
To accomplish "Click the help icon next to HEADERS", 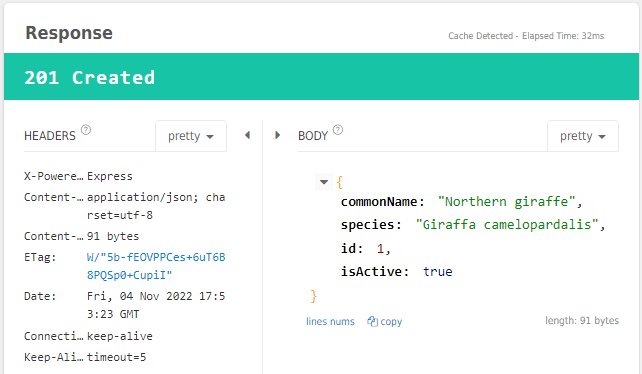I will coord(86,130).
